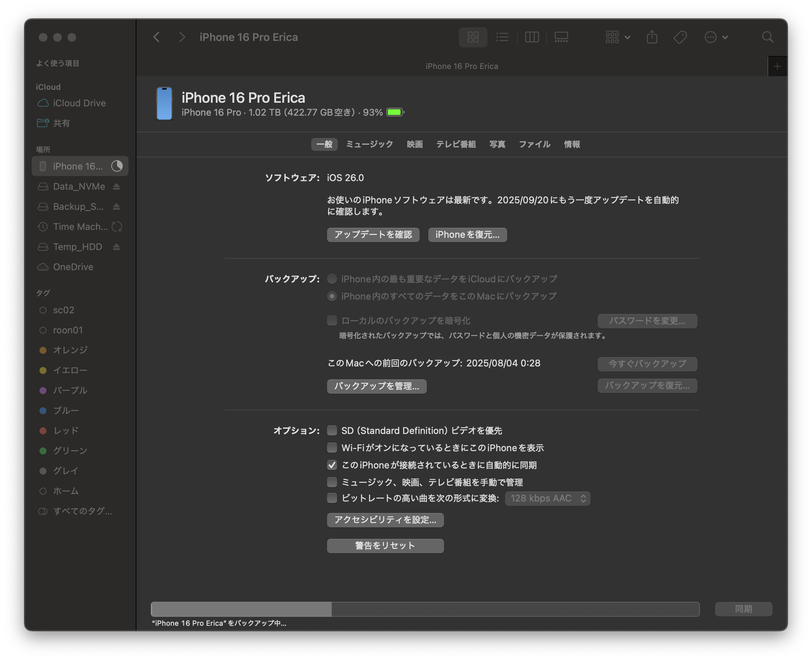The width and height of the screenshot is (812, 661).
Task: Uncheck 自動的に同期 when connected checkbox
Action: pyautogui.click(x=332, y=465)
